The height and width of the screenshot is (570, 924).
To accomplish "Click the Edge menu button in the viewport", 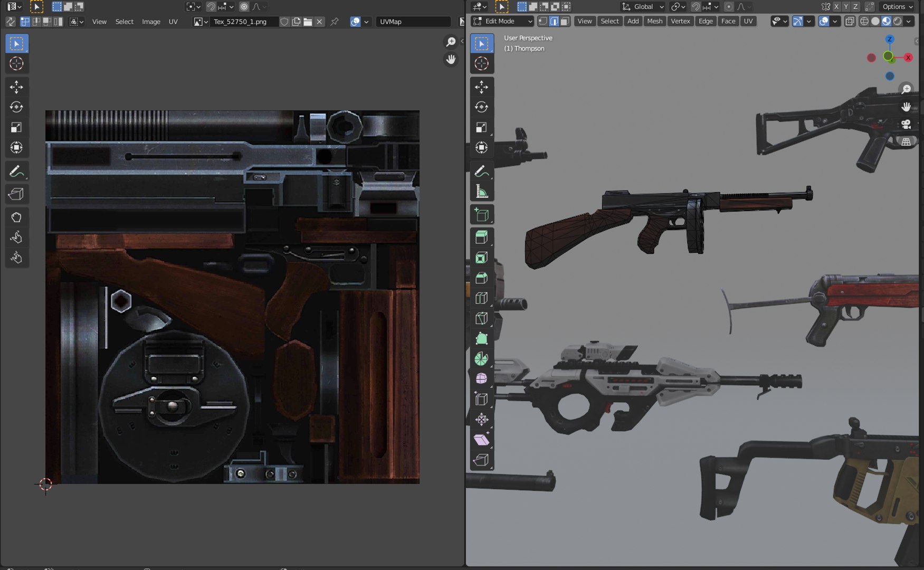I will tap(706, 21).
